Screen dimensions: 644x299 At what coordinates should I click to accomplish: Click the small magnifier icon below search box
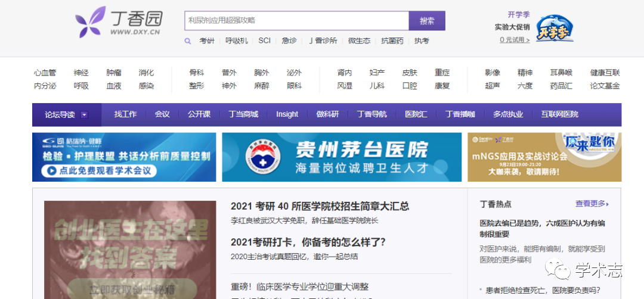(x=188, y=41)
